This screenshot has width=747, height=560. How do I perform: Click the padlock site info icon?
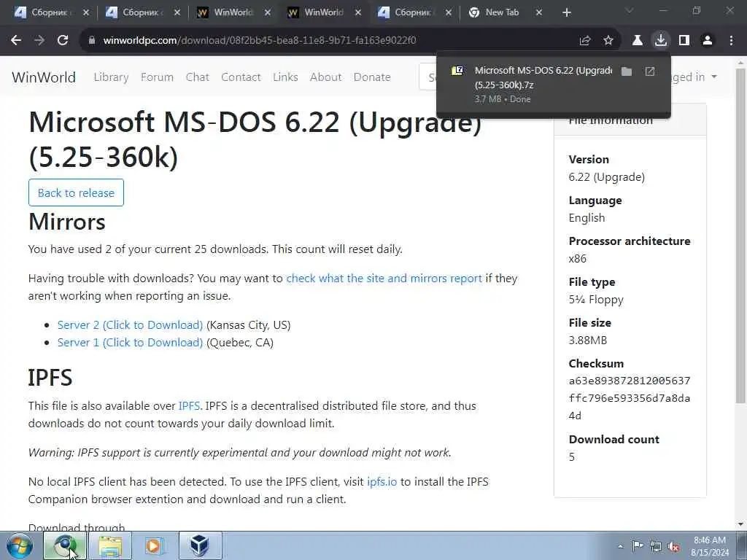click(92, 41)
